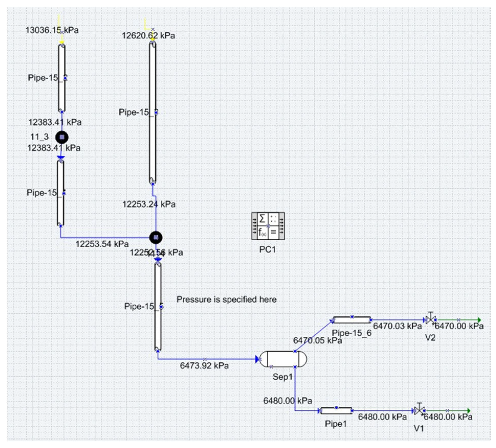Select the "Pressure is specified here" annotation
Image resolution: width=496 pixels, height=448 pixels.
pos(226,299)
